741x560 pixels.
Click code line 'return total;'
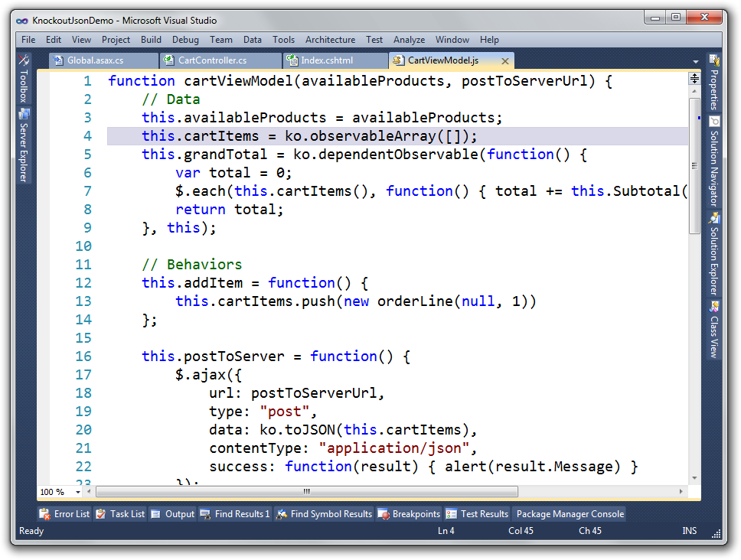[x=229, y=209]
